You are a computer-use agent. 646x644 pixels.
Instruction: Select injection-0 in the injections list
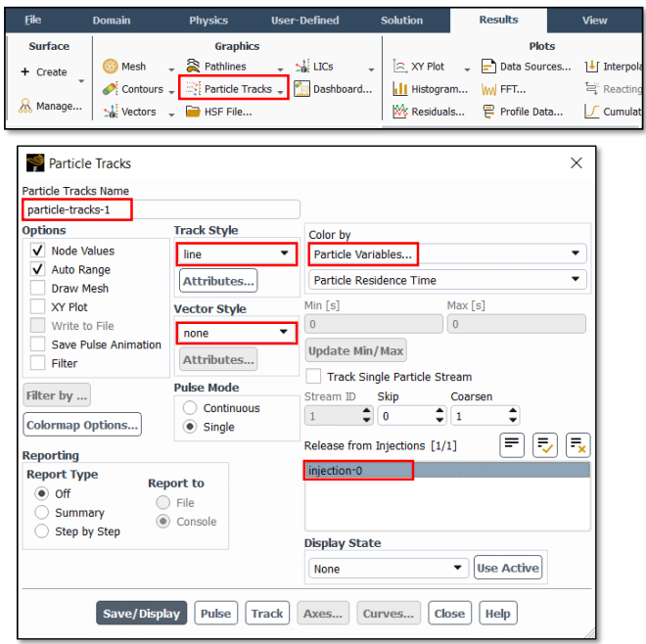click(447, 470)
